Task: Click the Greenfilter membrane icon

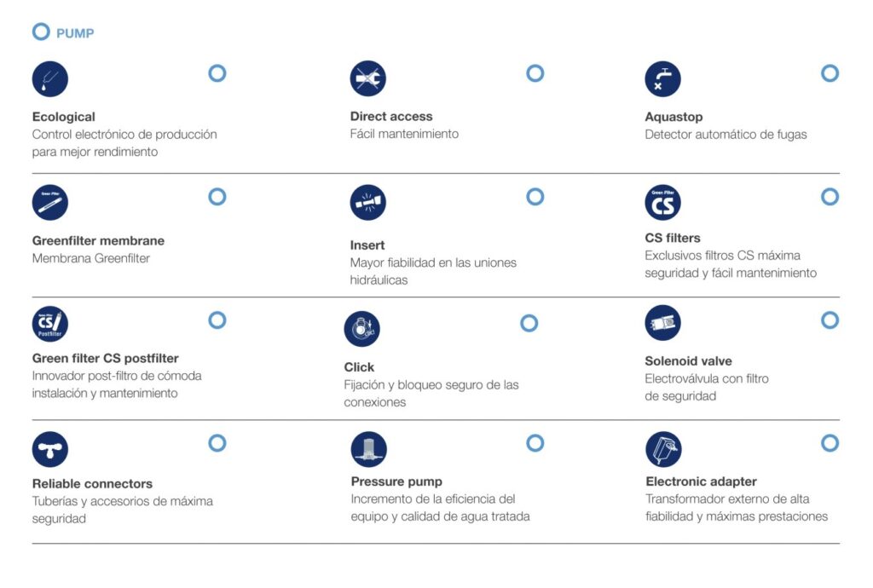Action: point(49,203)
